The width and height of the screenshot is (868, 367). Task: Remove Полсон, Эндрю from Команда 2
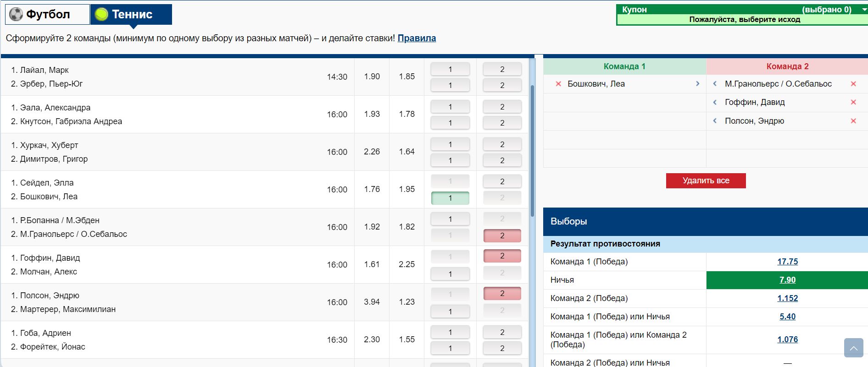(853, 121)
